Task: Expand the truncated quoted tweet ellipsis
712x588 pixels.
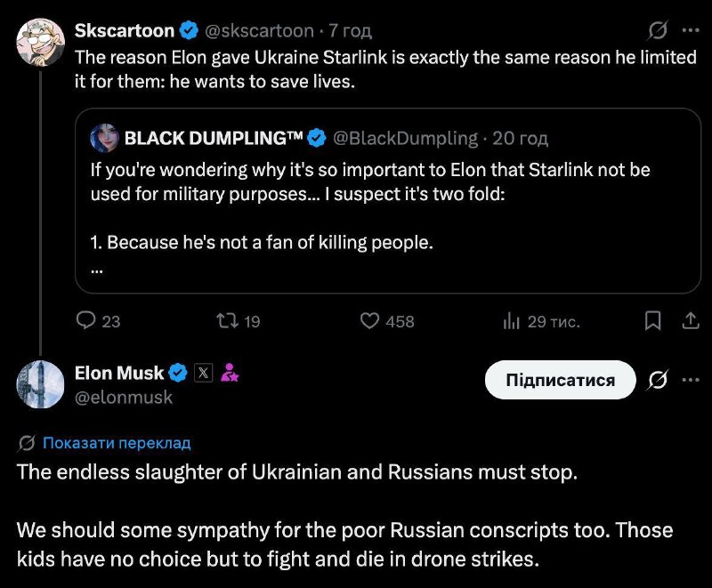Action: click(97, 270)
